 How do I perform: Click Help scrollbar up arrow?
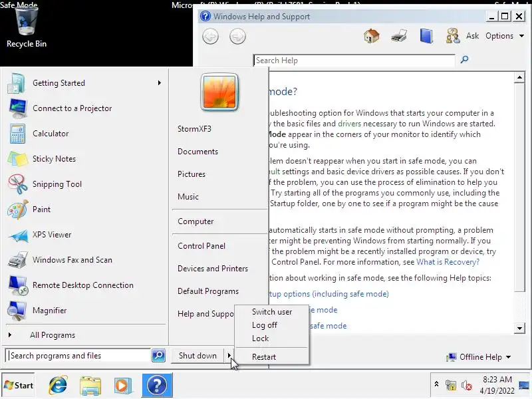point(519,78)
